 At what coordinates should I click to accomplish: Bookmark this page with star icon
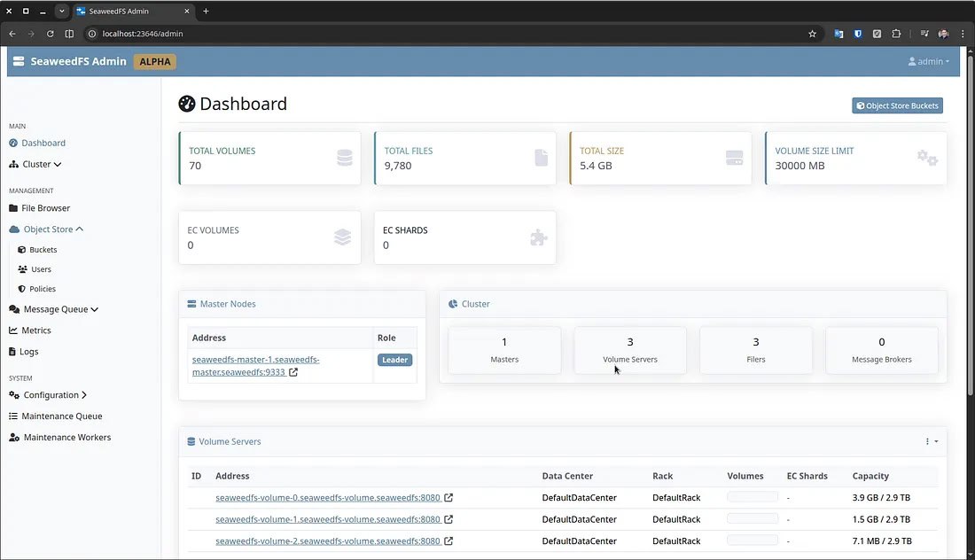(812, 34)
